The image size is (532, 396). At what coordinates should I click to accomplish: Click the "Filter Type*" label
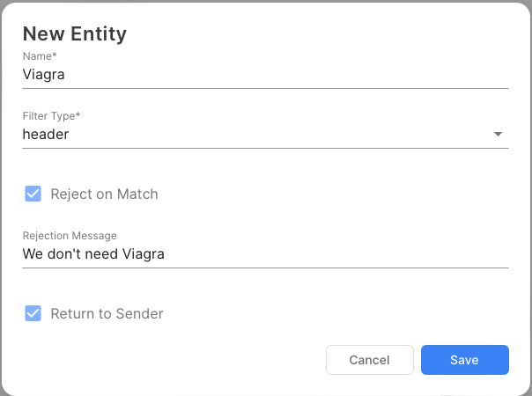pos(52,116)
